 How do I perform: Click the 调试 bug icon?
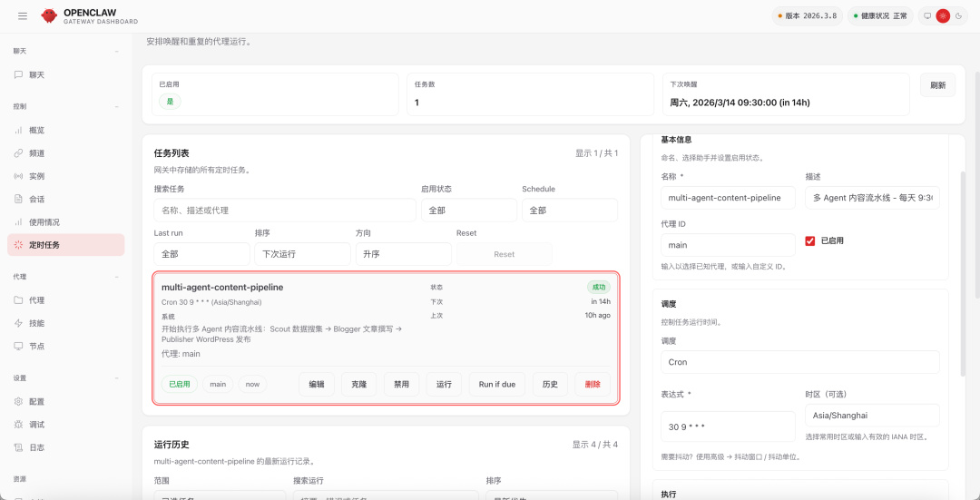(x=19, y=425)
